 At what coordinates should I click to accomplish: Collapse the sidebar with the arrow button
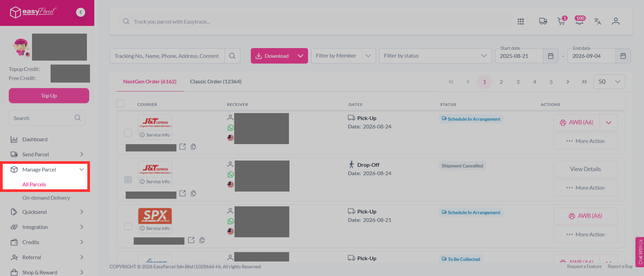81,12
